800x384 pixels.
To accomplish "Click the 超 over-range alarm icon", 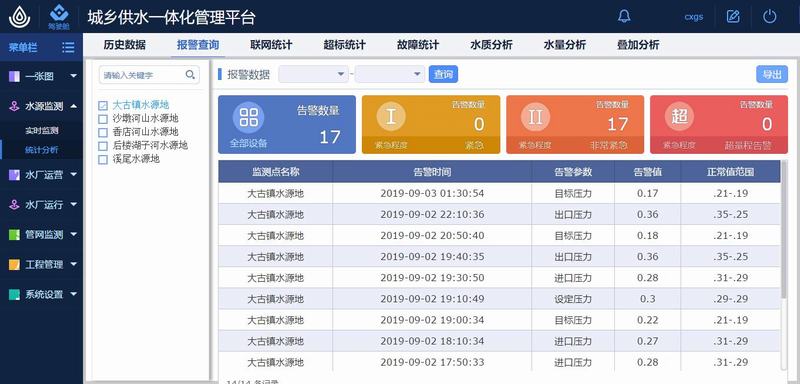I will click(679, 116).
